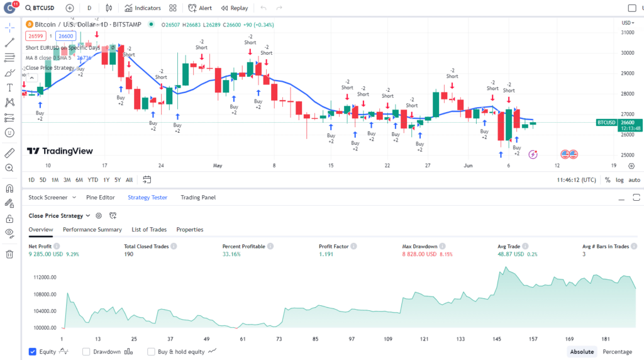The image size is (644, 360).
Task: Expand the Close Price Strategy dropdown
Action: point(59,216)
